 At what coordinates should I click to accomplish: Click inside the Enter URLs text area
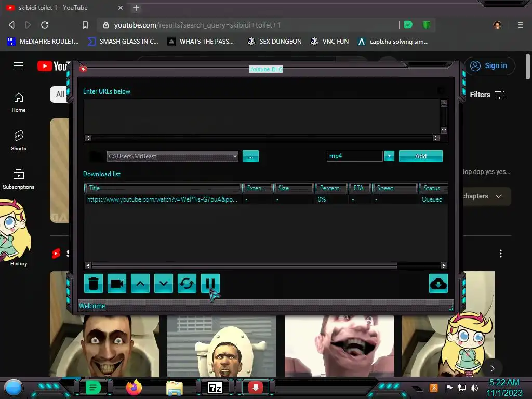pos(262,117)
